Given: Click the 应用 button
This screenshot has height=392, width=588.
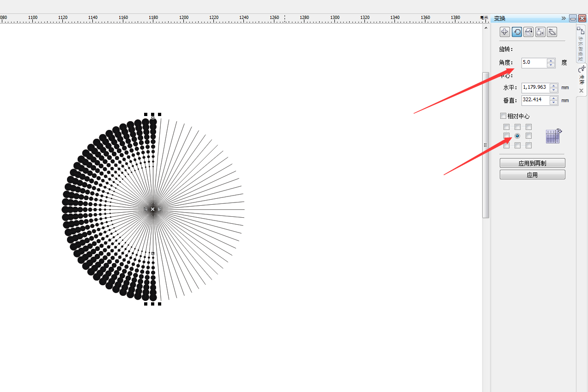Looking at the screenshot, I should coord(532,175).
